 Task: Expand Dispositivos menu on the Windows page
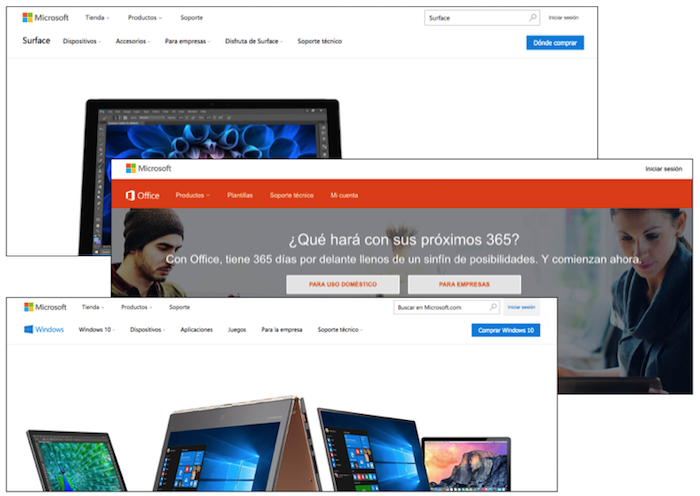point(147,329)
